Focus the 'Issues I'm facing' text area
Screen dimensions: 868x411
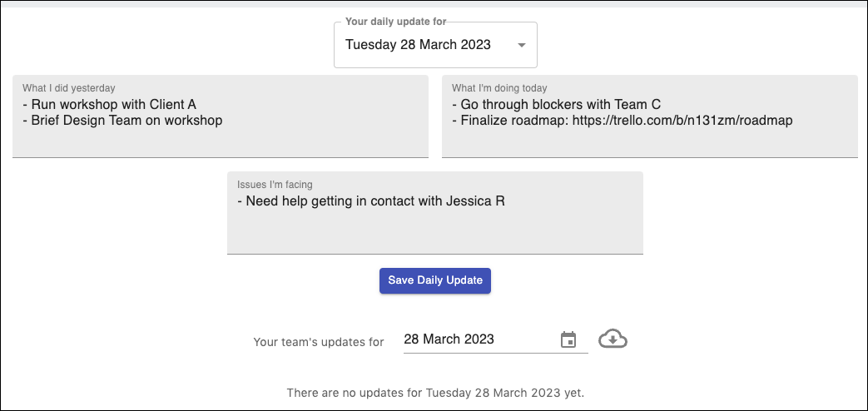point(435,213)
